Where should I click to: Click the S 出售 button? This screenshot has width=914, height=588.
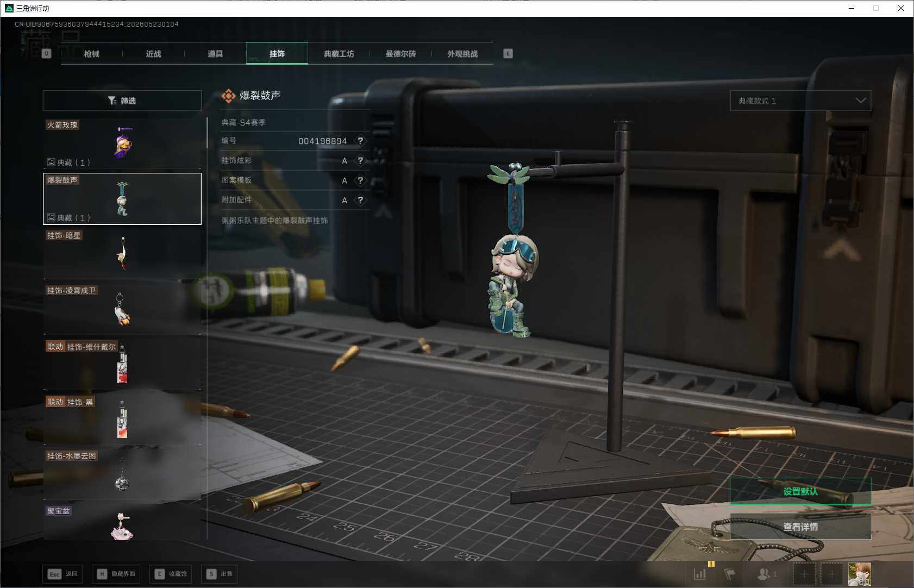pos(219,574)
